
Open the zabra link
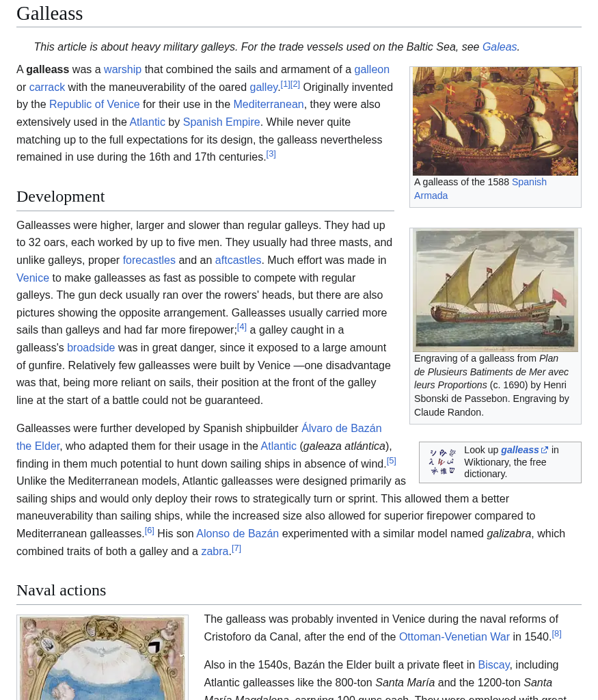215,552
